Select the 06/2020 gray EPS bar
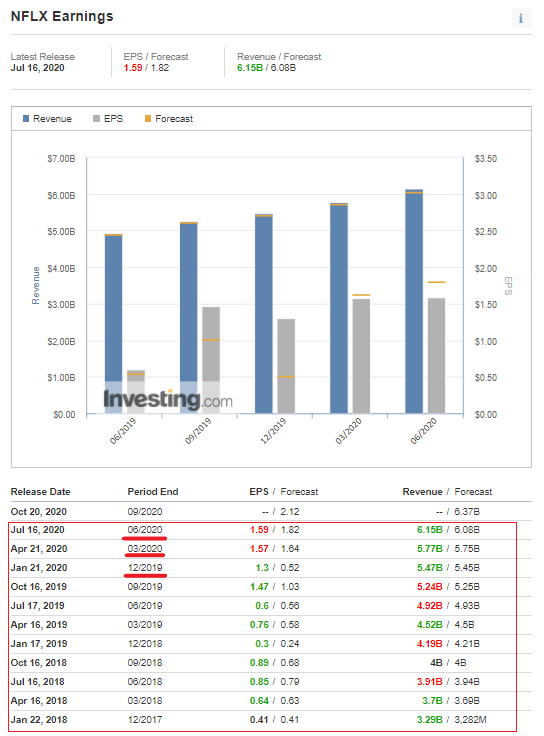This screenshot has width=544, height=736. [436, 356]
